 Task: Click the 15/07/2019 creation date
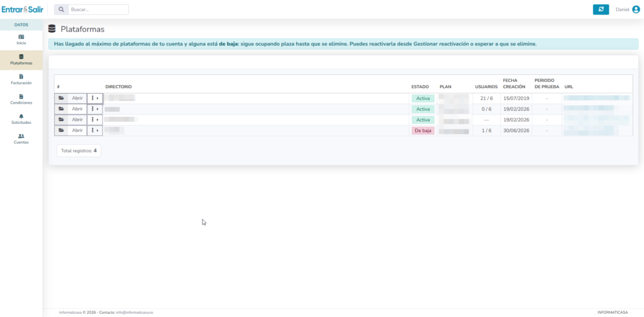(517, 99)
